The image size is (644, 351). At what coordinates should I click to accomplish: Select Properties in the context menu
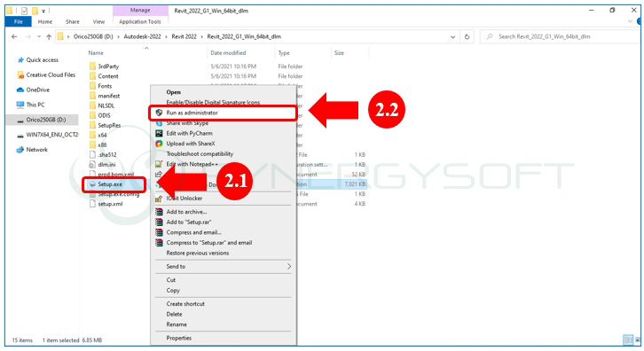178,338
